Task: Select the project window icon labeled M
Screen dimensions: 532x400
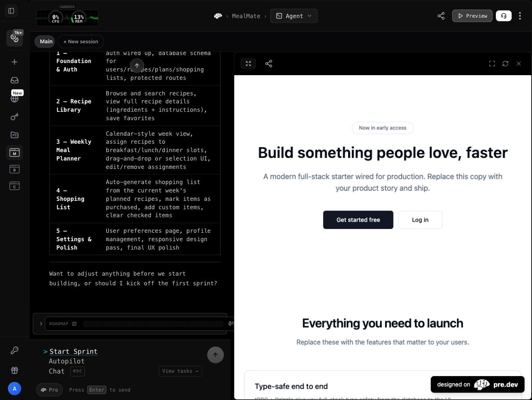Action: (15, 153)
